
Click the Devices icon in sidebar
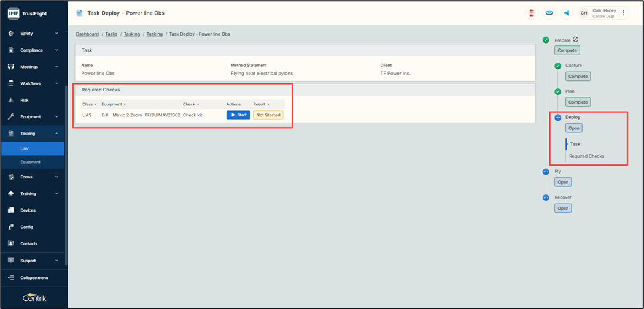[x=10, y=210]
